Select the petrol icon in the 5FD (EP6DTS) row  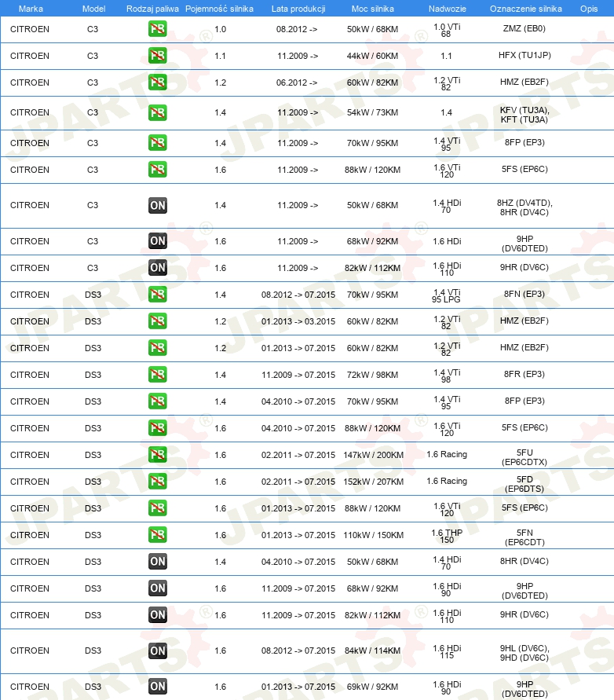(x=158, y=482)
